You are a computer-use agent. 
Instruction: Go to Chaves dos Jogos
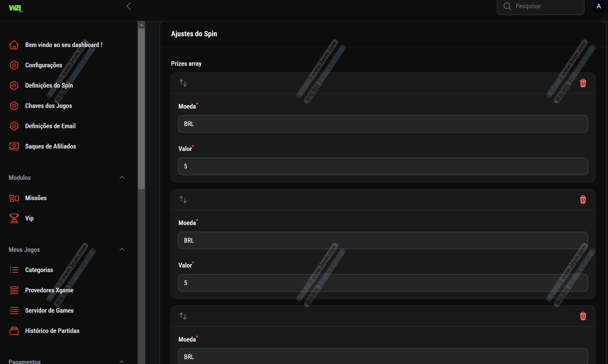click(48, 106)
